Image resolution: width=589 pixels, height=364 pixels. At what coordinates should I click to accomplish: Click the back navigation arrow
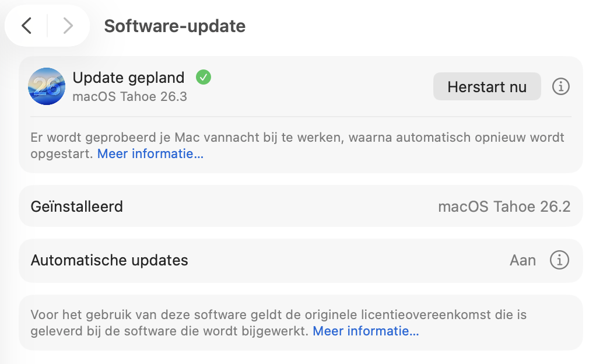(26, 26)
